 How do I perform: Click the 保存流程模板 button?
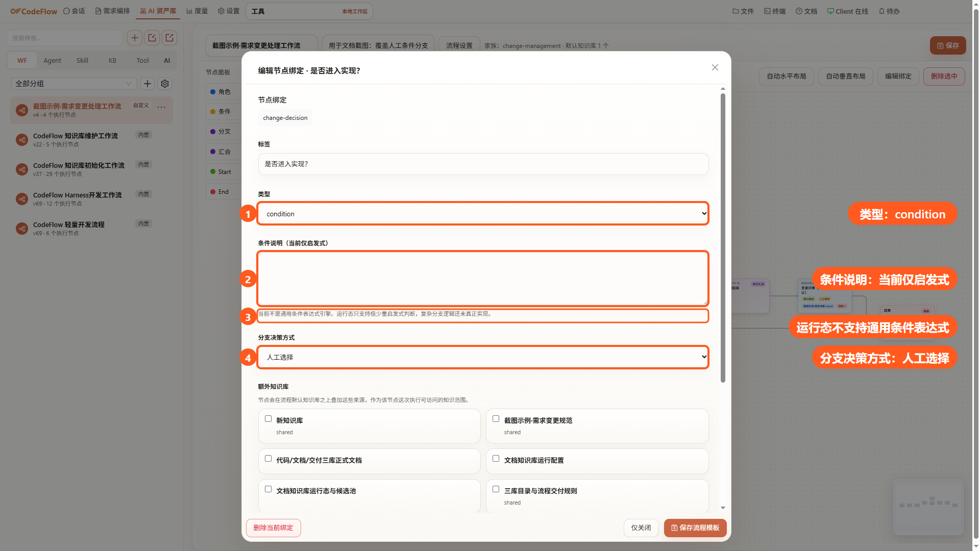pyautogui.click(x=695, y=528)
